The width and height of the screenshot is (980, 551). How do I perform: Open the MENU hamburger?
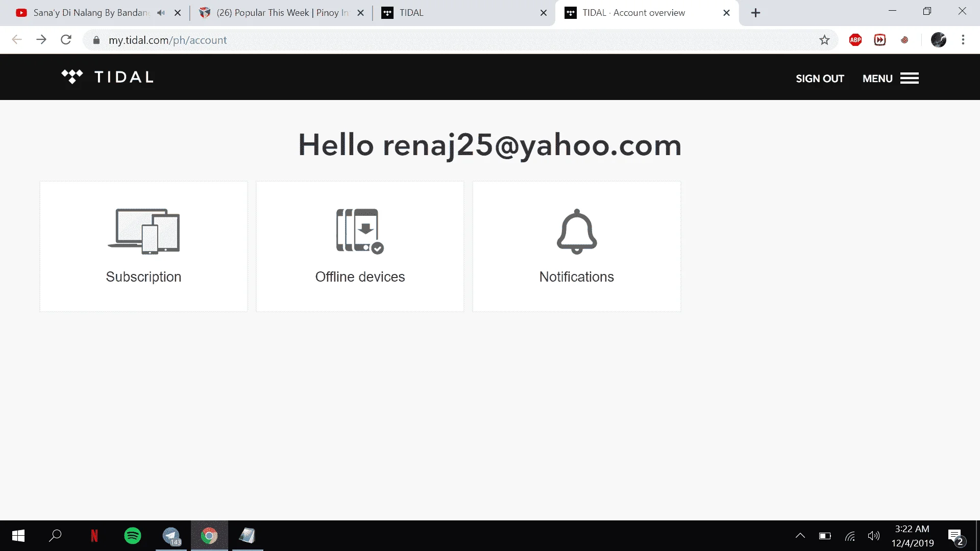coord(891,79)
